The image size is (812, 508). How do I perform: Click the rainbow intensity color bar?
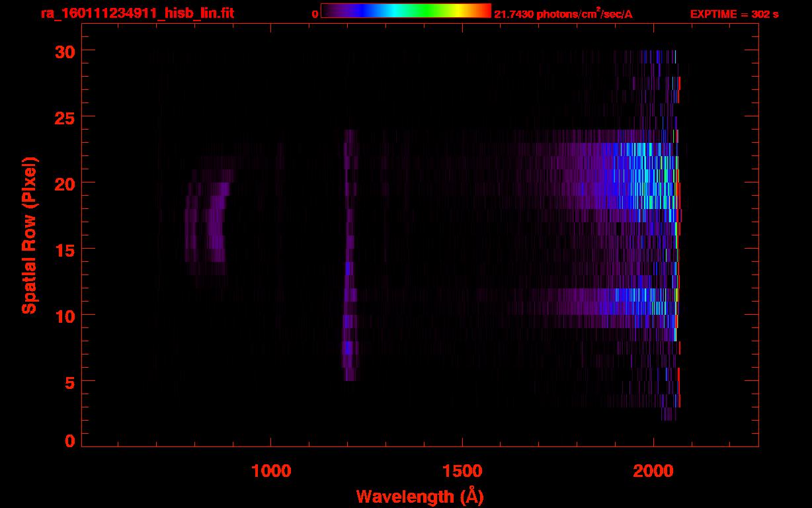point(406,11)
